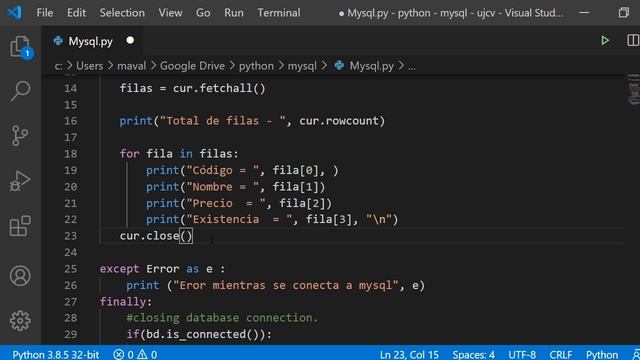Image resolution: width=640 pixels, height=360 pixels.
Task: Open the Explorer view in activity bar
Action: [20, 47]
